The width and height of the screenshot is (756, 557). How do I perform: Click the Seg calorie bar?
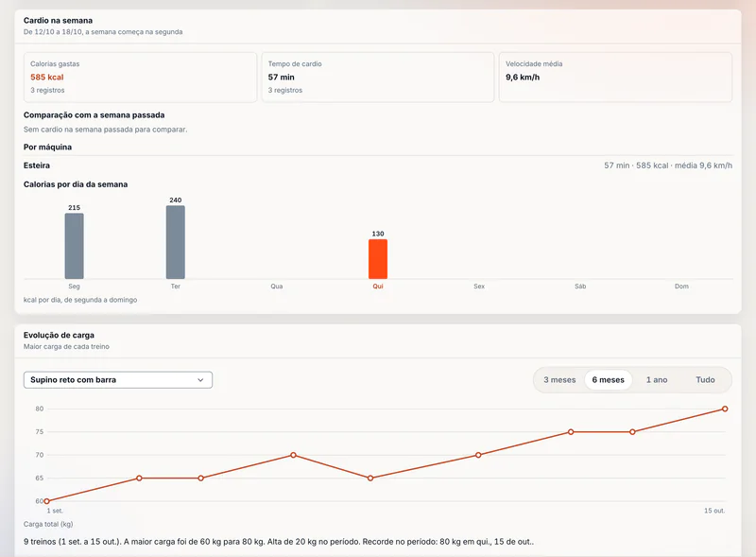pyautogui.click(x=75, y=246)
